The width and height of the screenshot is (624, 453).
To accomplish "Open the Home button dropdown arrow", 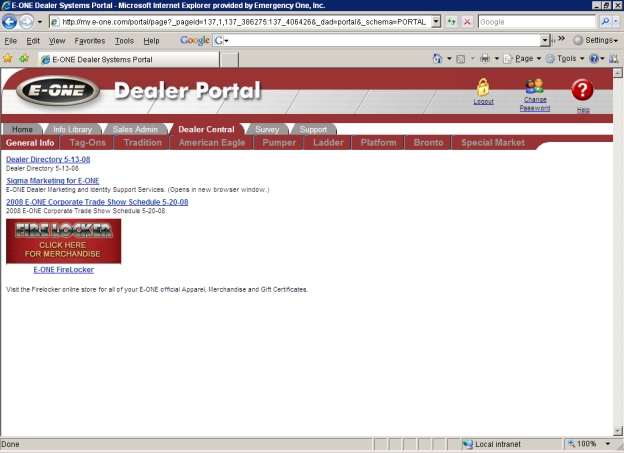I will click(449, 59).
